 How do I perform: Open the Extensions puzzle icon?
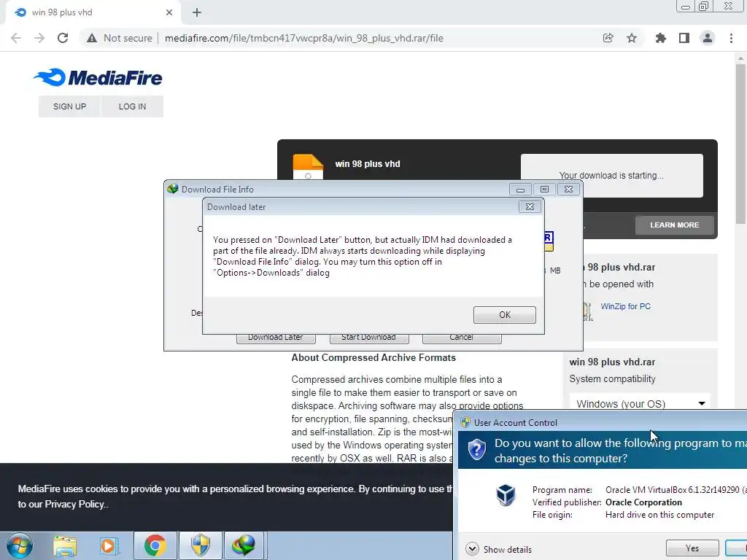660,38
